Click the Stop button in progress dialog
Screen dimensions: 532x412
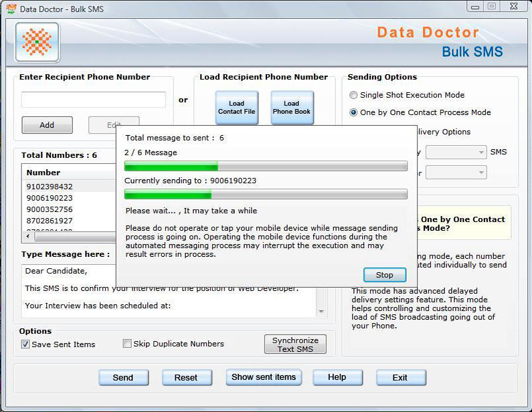(384, 275)
